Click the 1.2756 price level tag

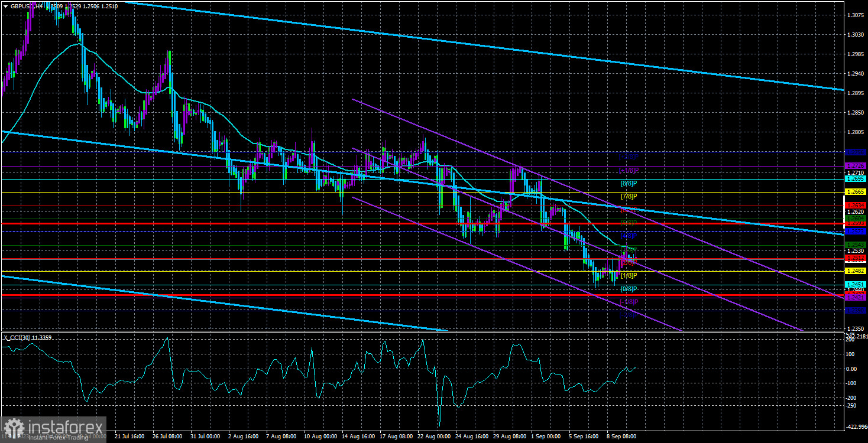click(x=856, y=152)
